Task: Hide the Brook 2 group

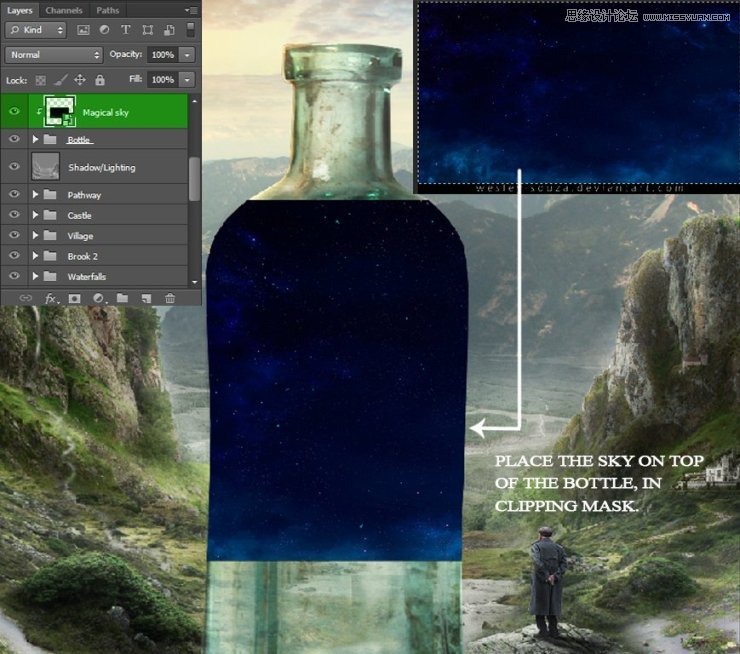Action: [14, 255]
